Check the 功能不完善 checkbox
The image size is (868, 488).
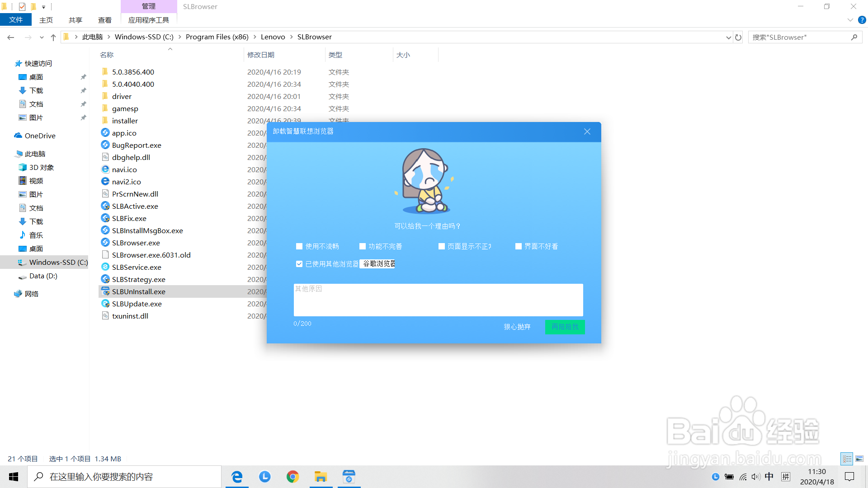point(363,246)
